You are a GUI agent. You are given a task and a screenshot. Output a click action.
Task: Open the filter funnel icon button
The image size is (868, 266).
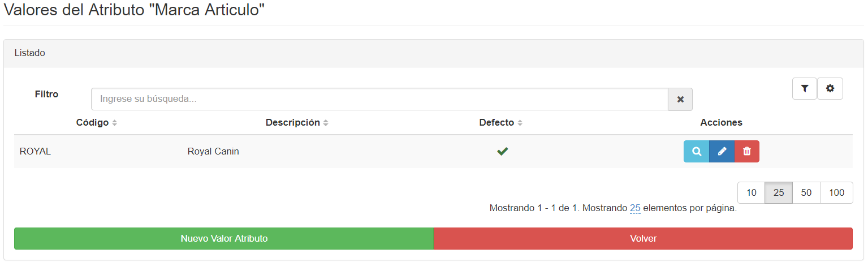pos(805,89)
